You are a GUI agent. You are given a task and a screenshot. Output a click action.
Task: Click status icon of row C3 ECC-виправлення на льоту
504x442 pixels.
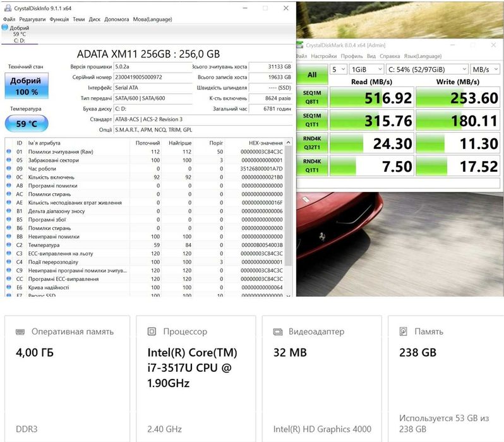(9, 253)
